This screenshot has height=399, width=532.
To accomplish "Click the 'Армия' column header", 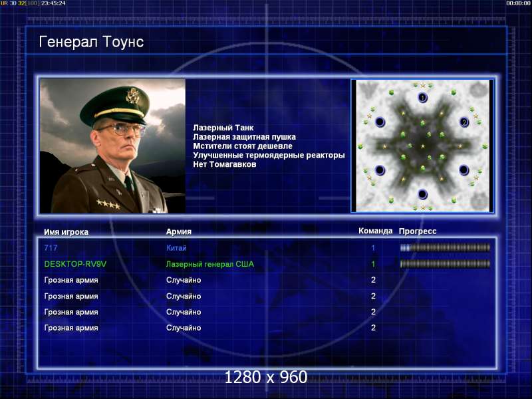I will pos(179,231).
